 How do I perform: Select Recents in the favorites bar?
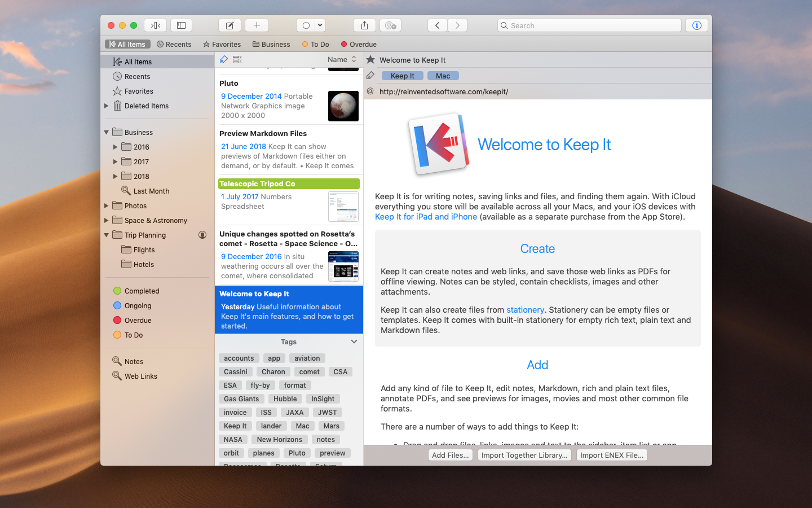coord(174,44)
